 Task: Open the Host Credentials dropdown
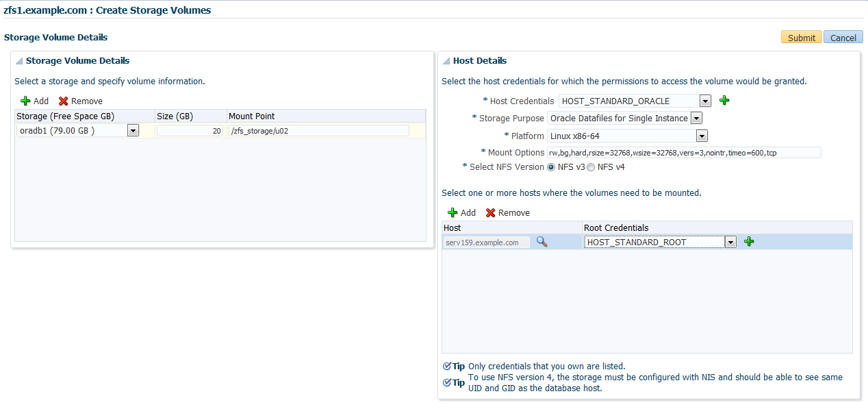coord(705,101)
